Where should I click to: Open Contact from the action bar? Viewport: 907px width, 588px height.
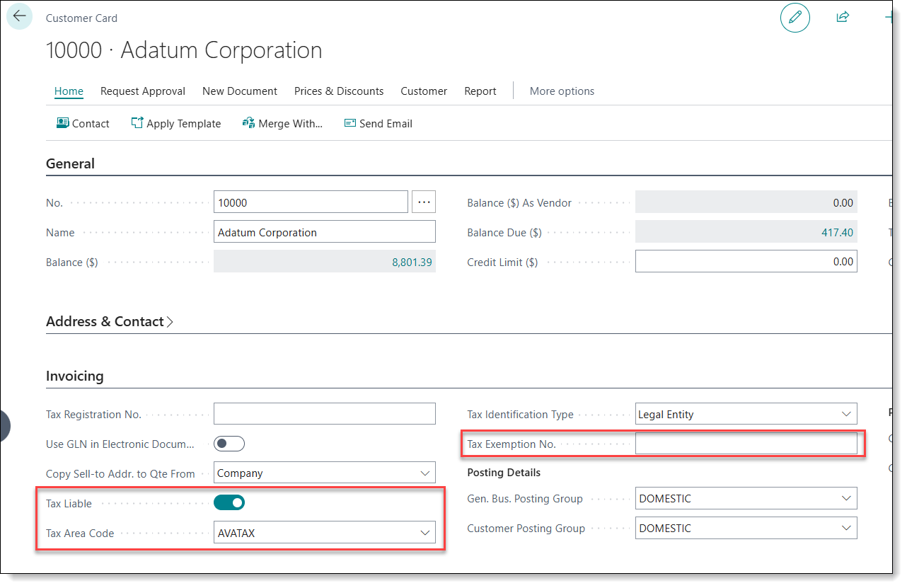pyautogui.click(x=83, y=123)
